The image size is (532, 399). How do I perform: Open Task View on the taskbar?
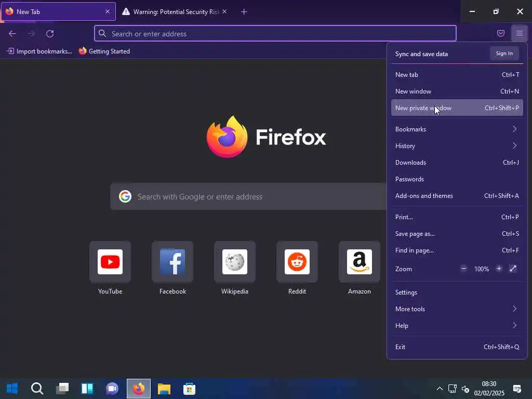click(62, 389)
